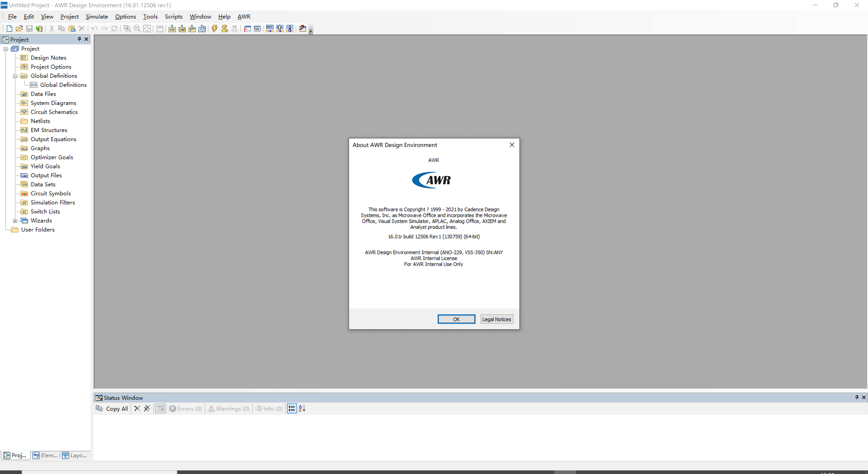Expand the Project root node
868x474 pixels.
coord(5,48)
